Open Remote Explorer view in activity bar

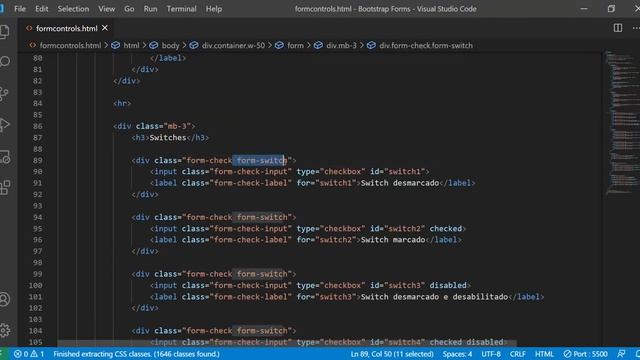click(4, 156)
